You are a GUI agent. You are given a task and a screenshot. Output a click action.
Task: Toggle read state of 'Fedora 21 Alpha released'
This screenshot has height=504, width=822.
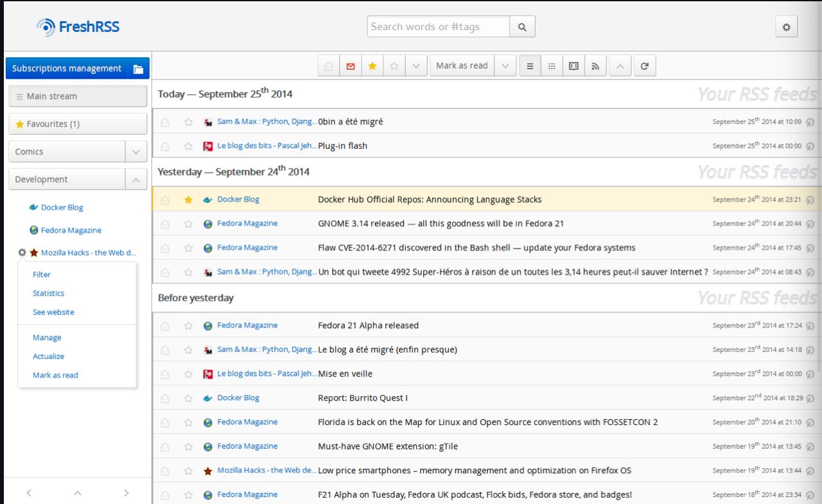point(165,326)
